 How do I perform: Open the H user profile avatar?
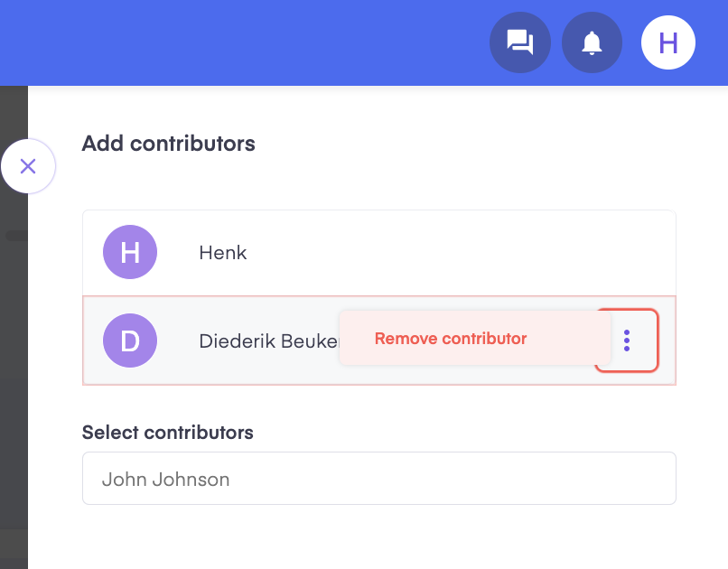click(668, 42)
